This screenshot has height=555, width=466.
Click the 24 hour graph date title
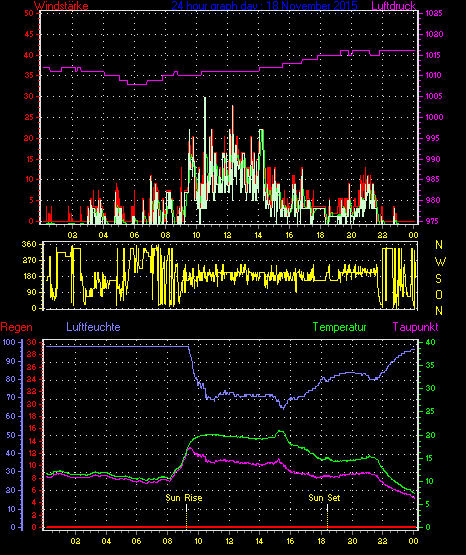(x=264, y=5)
